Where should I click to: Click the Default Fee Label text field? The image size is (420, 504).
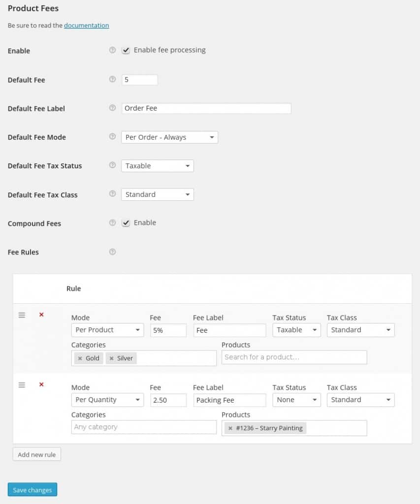[x=206, y=108]
